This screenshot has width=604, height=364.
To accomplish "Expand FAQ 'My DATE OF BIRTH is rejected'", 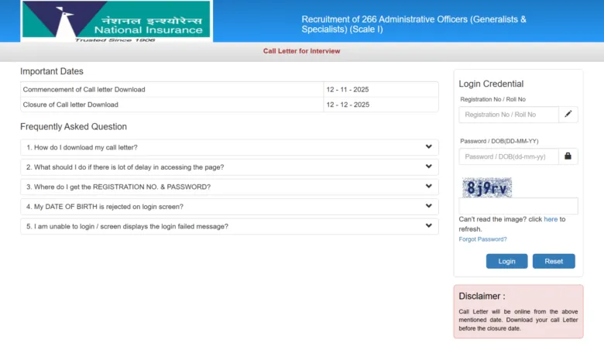I will [229, 207].
